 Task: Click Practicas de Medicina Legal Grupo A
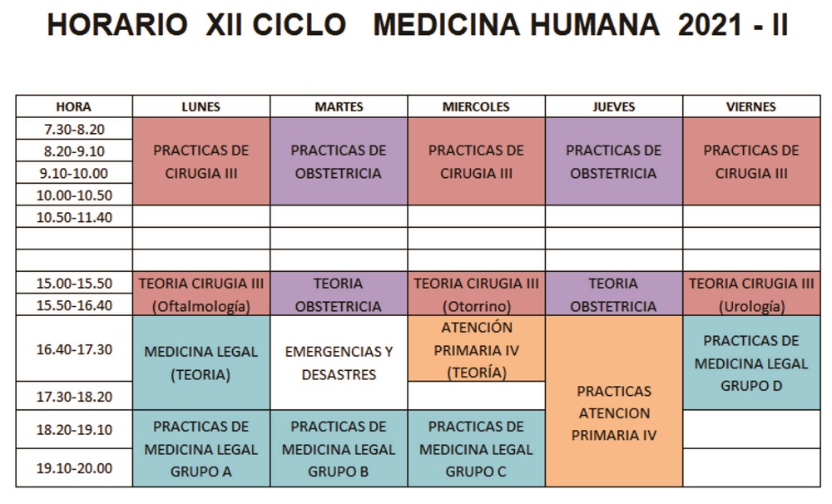tap(201, 449)
